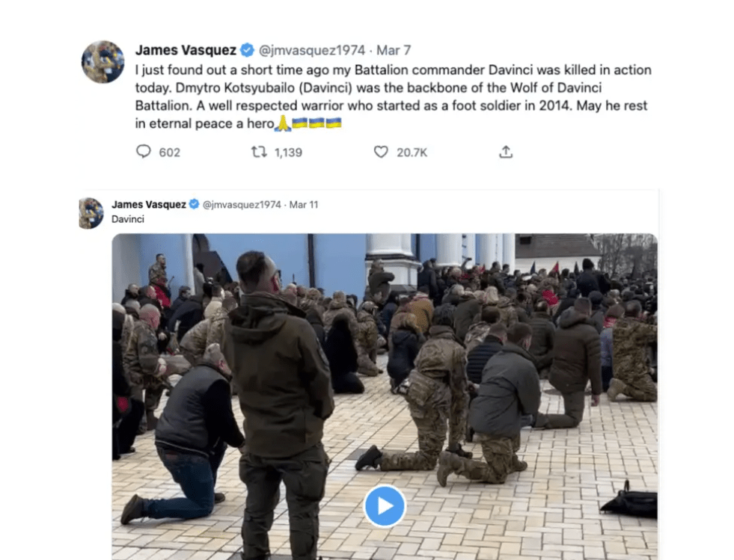Click the 'Davinci' caption text

[x=128, y=219]
